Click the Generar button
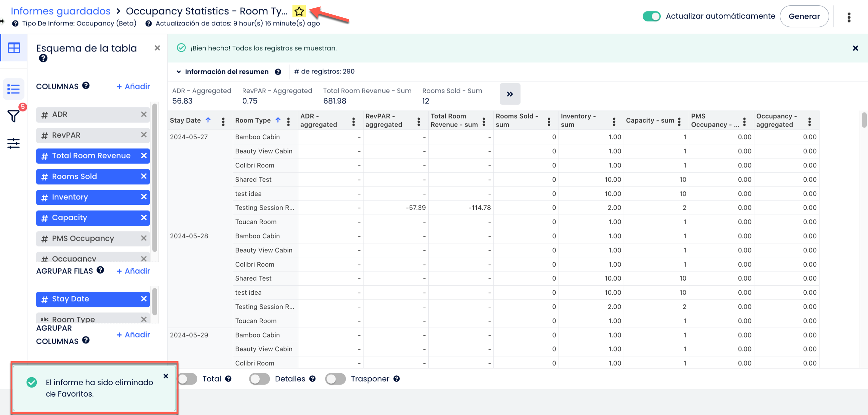The image size is (868, 415). (804, 16)
